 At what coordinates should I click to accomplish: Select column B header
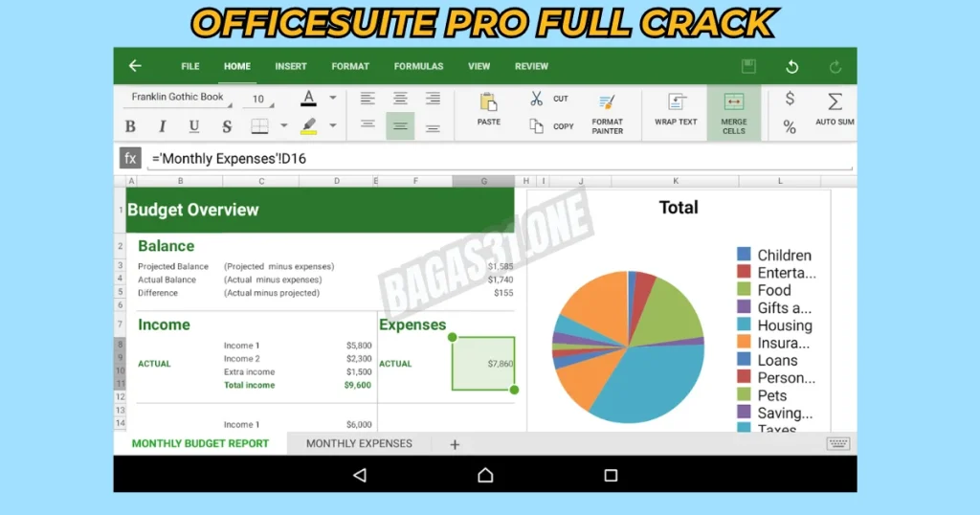click(180, 181)
